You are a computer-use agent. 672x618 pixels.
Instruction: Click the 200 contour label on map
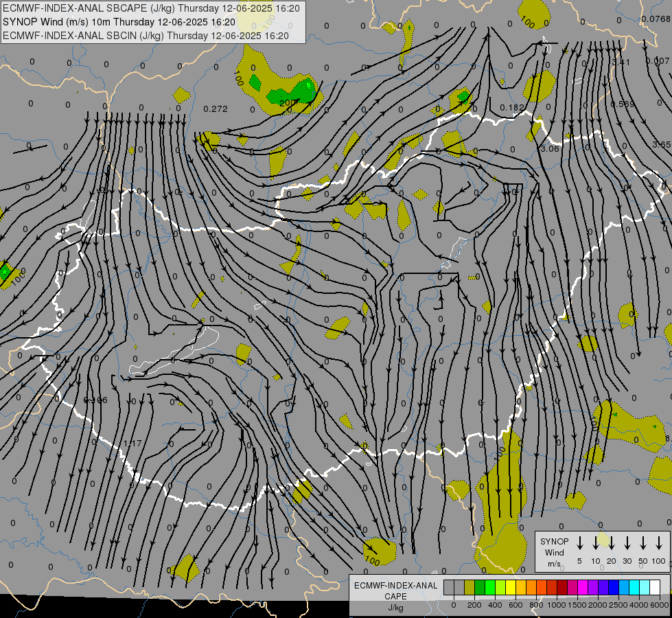288,103
